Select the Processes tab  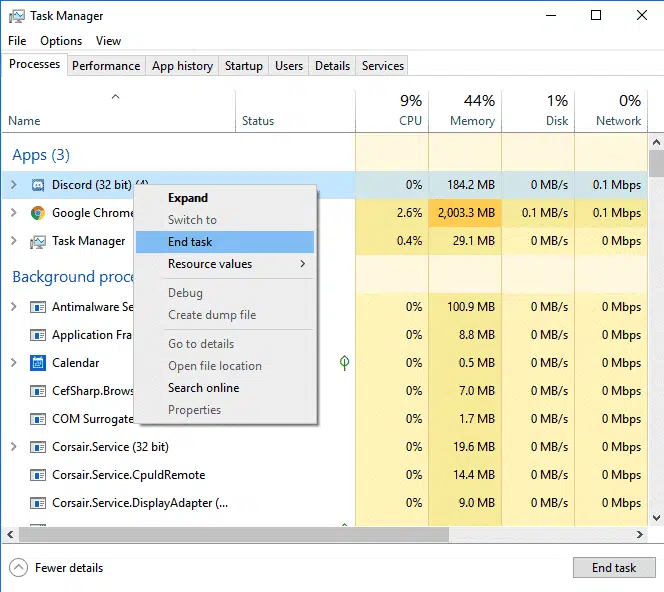tap(34, 64)
